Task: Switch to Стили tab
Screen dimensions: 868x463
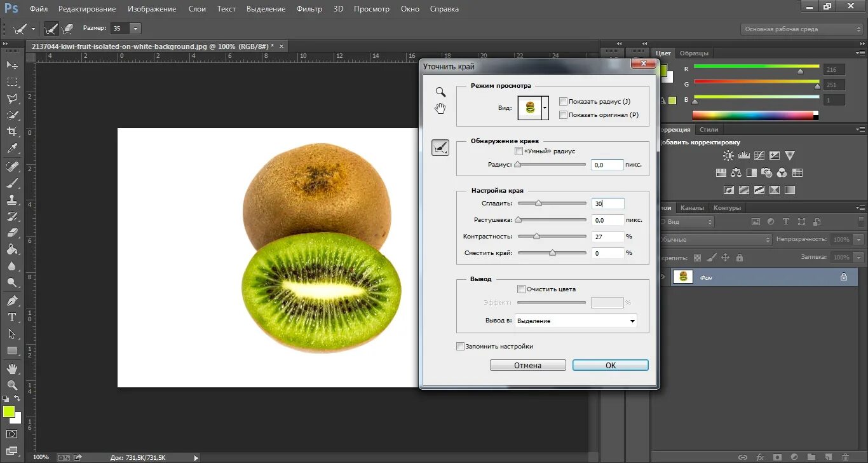Action: [709, 130]
